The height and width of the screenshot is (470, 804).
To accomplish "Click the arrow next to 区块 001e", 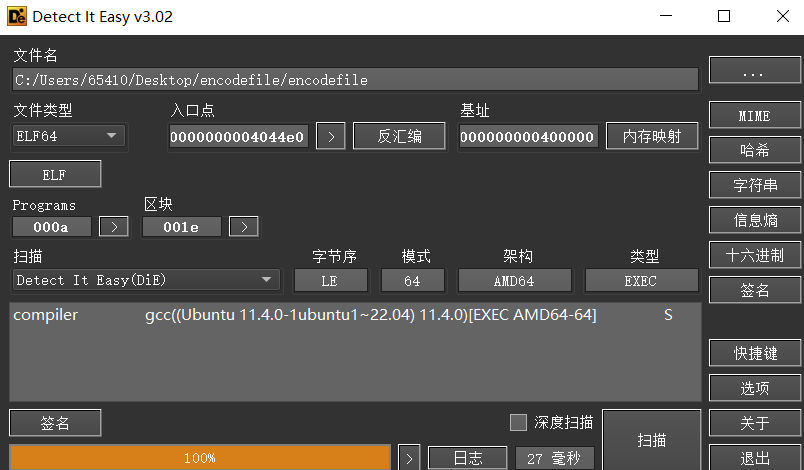I will coord(244,227).
